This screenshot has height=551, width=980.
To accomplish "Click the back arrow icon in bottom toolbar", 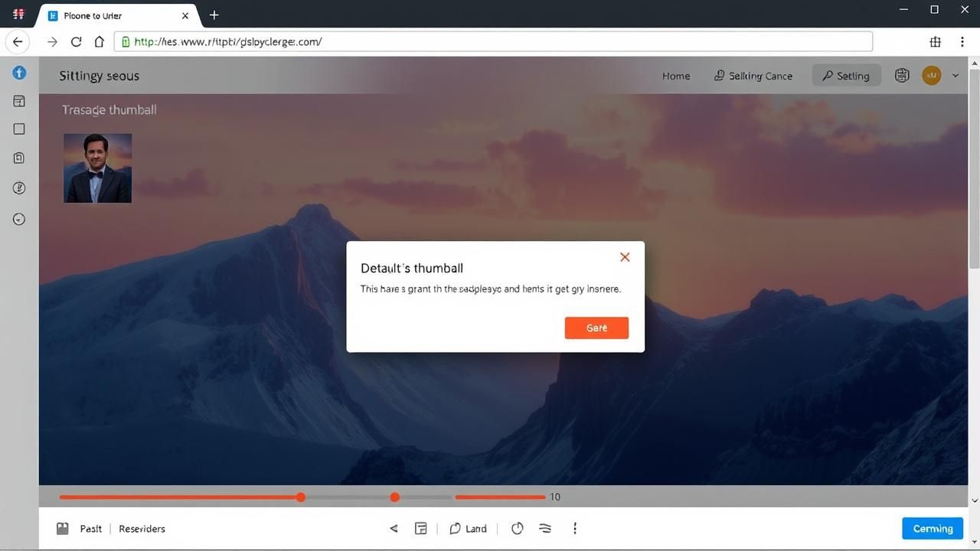I will coord(394,529).
